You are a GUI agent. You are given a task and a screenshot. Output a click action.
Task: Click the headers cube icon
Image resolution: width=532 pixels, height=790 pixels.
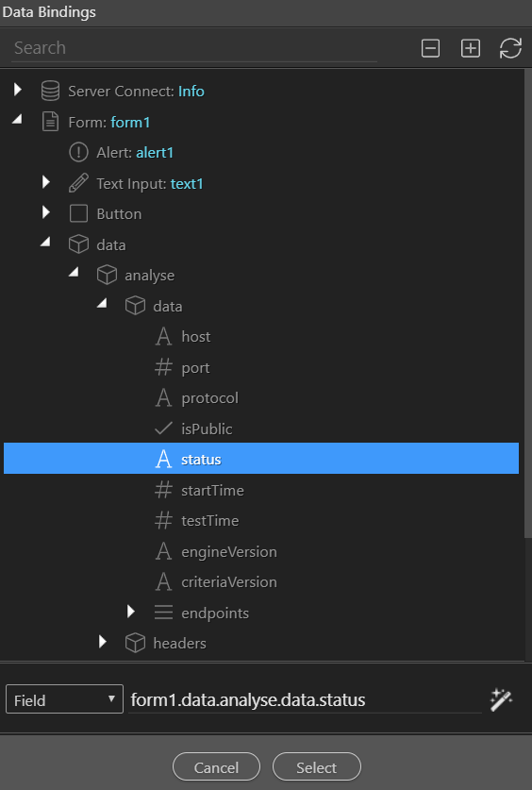tap(135, 644)
